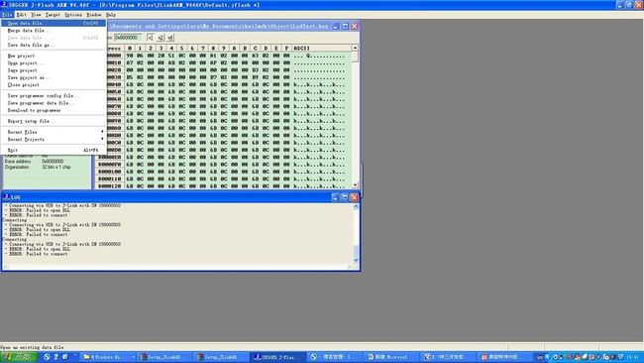Click the J-Flash icon in main title bar
Viewport: 644px width, 363px height.
[4, 5]
